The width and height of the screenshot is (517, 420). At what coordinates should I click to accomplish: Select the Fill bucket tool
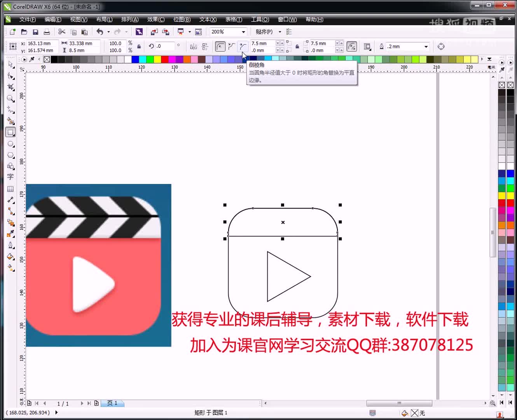click(10, 257)
